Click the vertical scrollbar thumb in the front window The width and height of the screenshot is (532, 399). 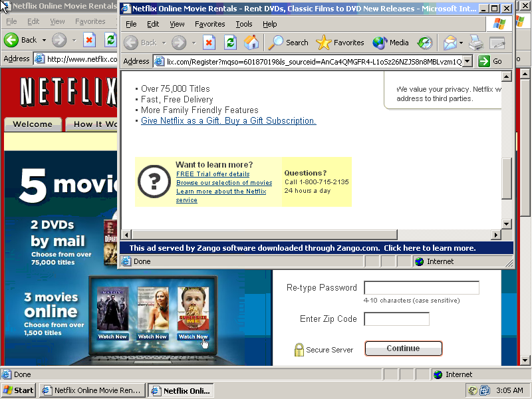pyautogui.click(x=506, y=178)
